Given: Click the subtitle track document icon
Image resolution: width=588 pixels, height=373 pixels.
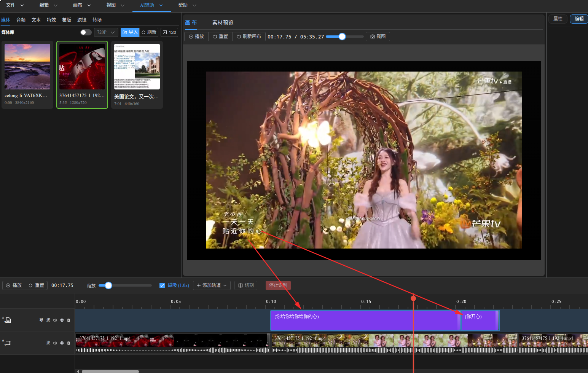Looking at the screenshot, I should coord(8,320).
